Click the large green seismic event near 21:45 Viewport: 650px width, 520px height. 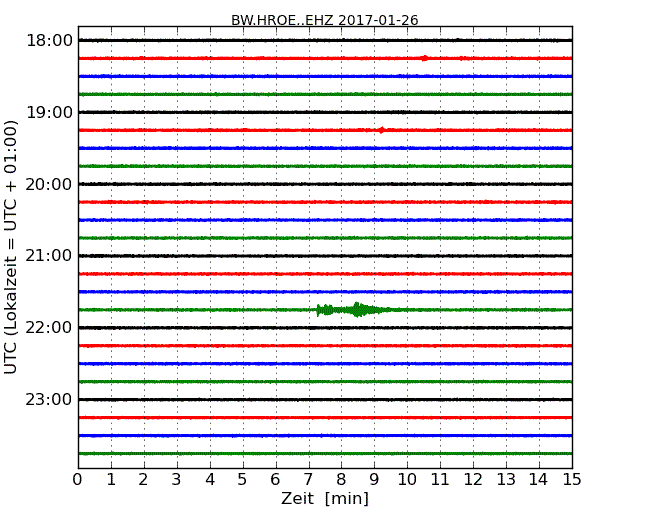[352, 309]
